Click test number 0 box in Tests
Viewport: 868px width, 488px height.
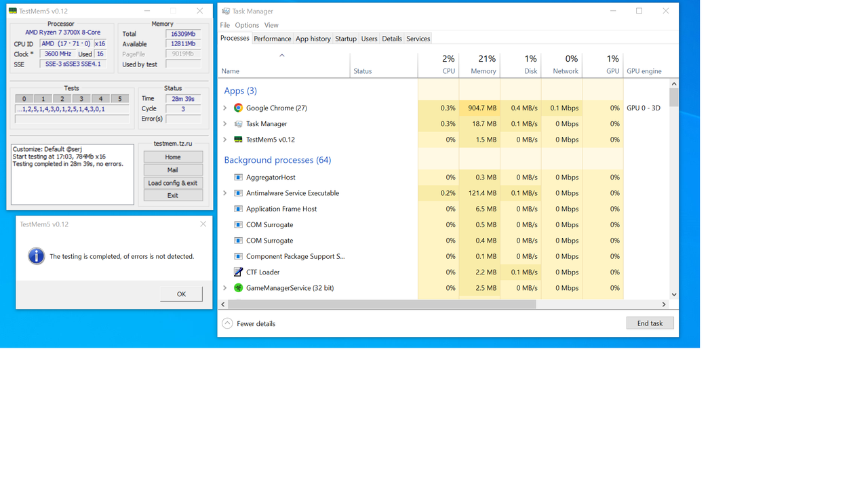[x=24, y=99]
